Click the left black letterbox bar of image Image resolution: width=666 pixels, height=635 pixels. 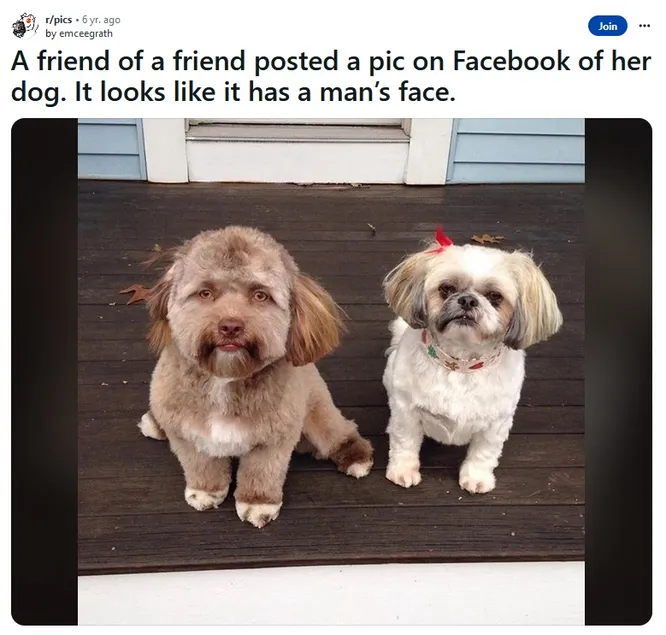point(45,372)
